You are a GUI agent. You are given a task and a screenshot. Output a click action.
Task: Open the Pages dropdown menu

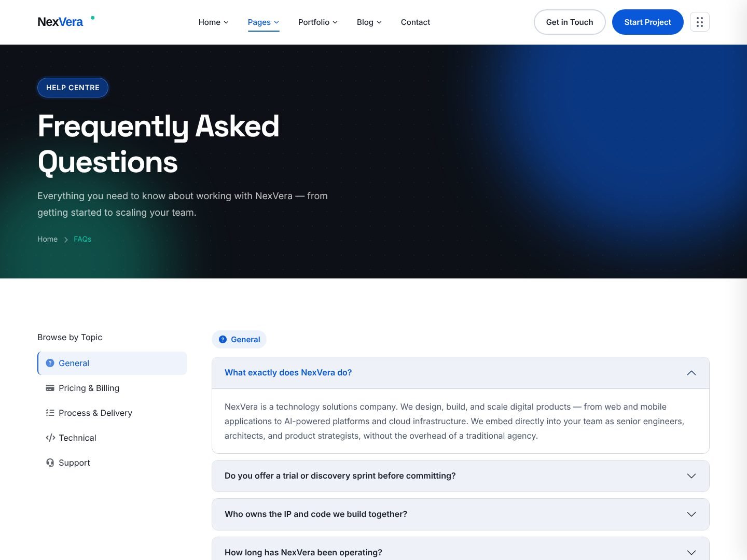point(264,22)
